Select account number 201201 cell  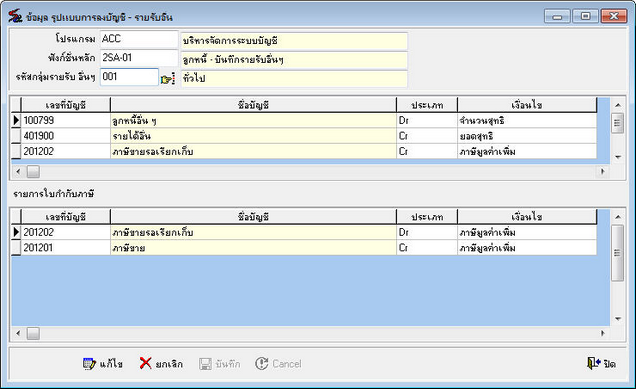(65, 248)
